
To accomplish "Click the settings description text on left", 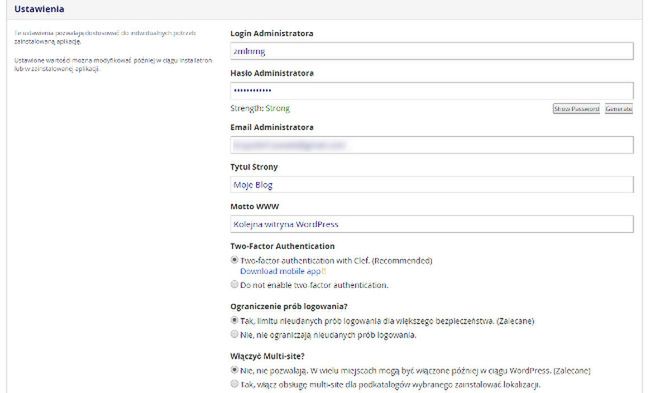I will coord(113,50).
